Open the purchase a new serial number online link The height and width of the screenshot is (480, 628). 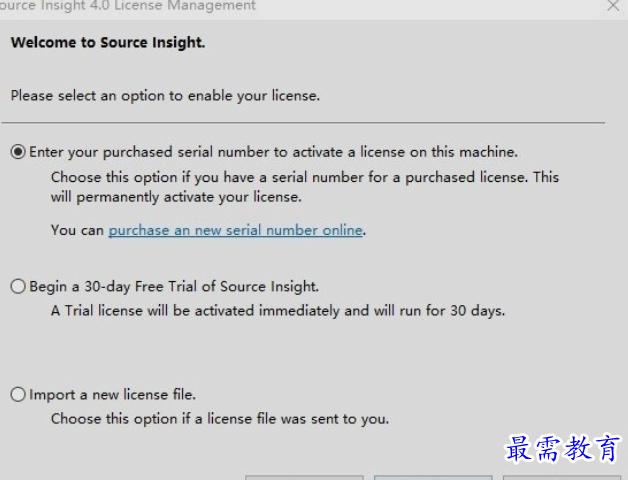pyautogui.click(x=236, y=230)
